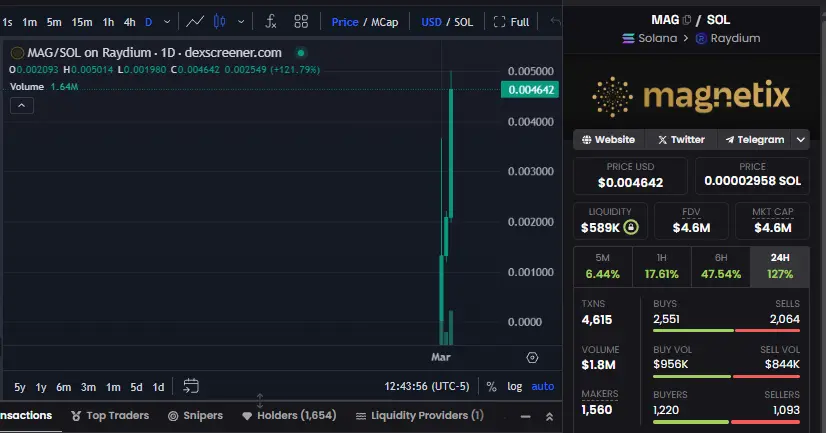Click the Solana chain link
This screenshot has width=826, height=433.
point(650,38)
